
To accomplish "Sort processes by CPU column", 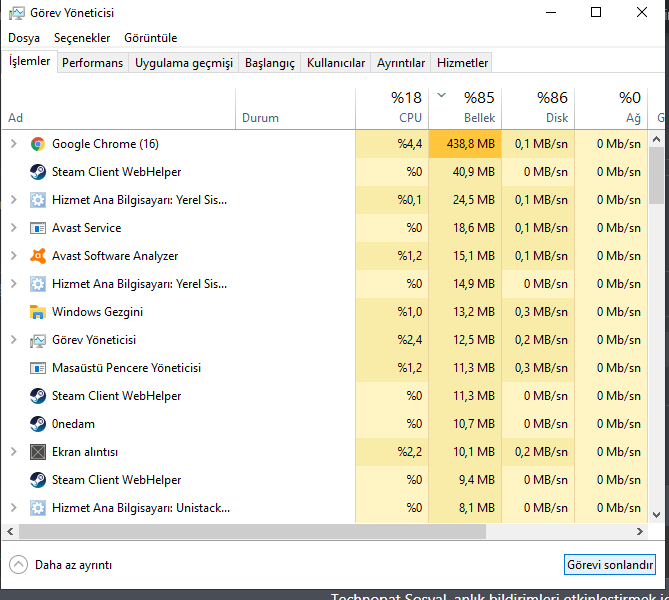I will point(392,109).
